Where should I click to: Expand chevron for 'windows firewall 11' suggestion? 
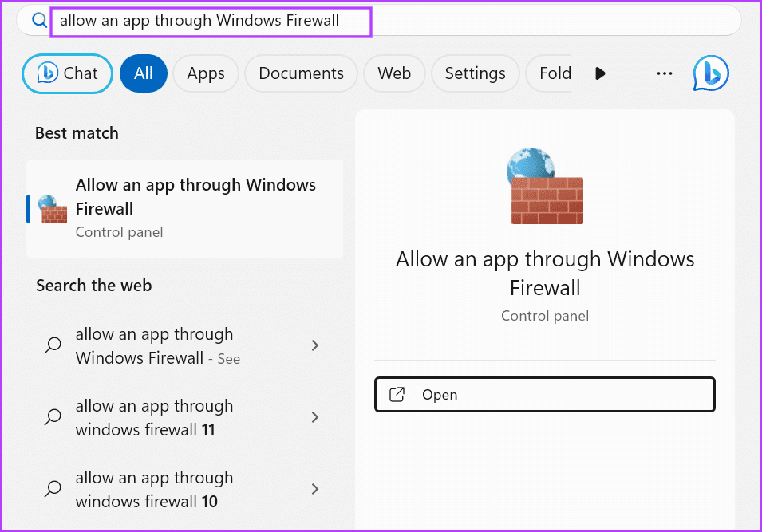pos(315,417)
